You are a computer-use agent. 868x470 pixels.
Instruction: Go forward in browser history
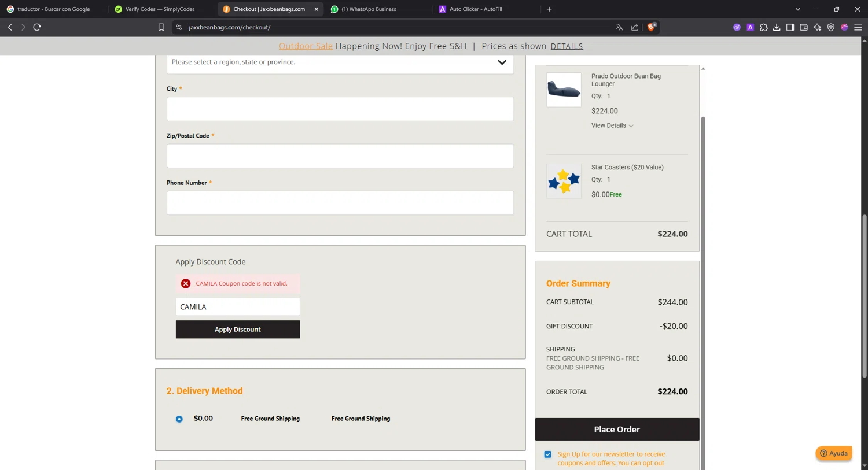click(x=23, y=27)
